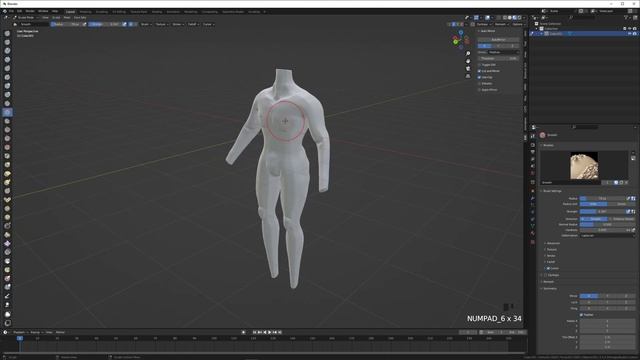
Task: Open the Sculpt Mode dropdown
Action: [25, 18]
